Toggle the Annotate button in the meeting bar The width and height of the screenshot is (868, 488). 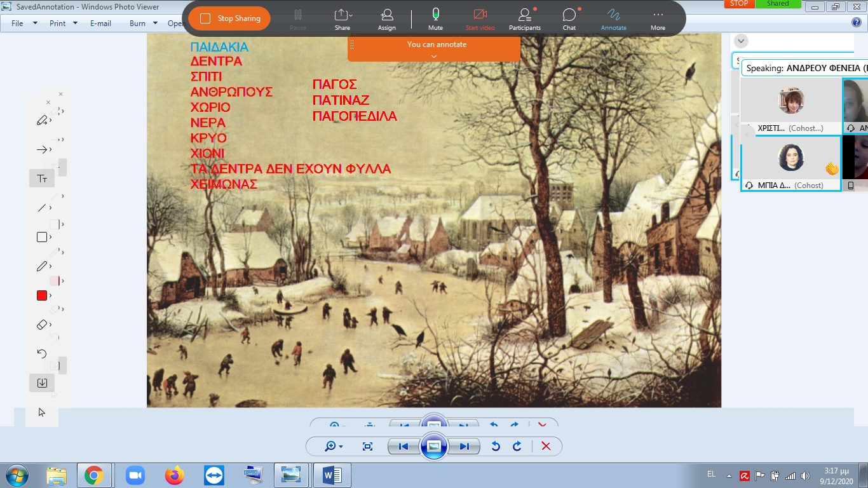tap(613, 18)
